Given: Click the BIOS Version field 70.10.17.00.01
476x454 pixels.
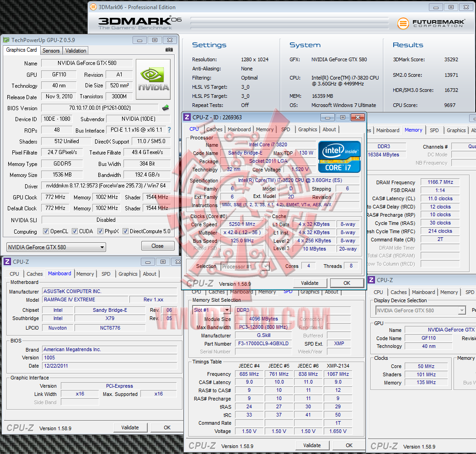Looking at the screenshot, I should click(100, 108).
